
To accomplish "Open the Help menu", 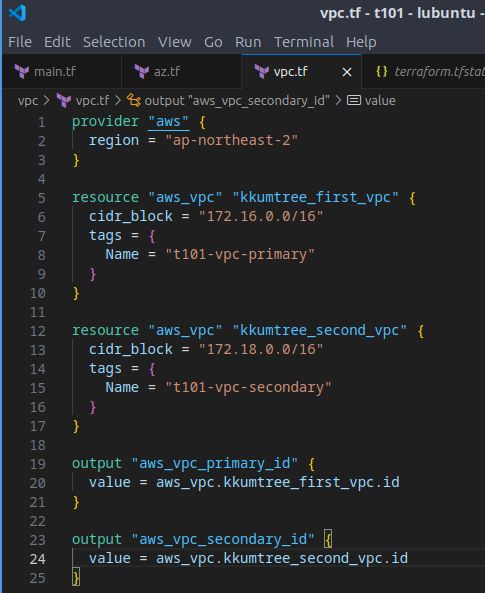I will (x=361, y=42).
